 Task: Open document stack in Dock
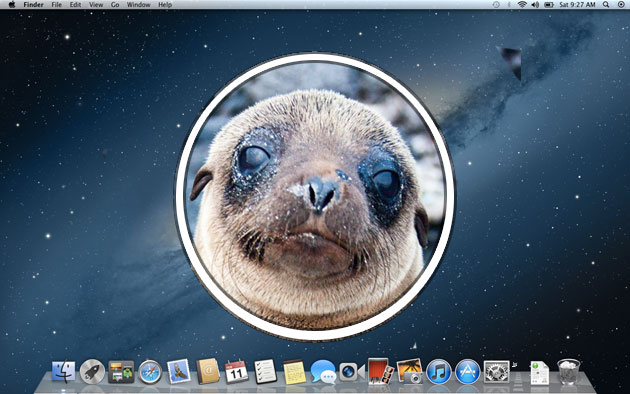click(x=539, y=372)
